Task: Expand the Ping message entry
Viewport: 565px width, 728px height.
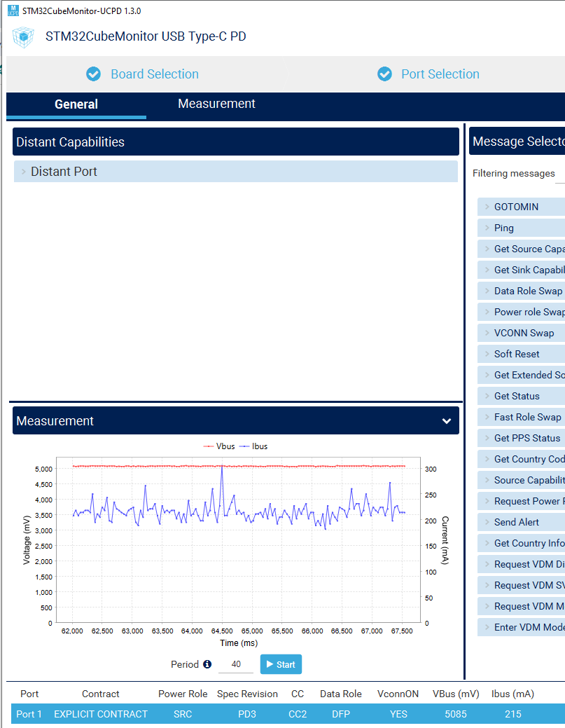Action: [503, 228]
